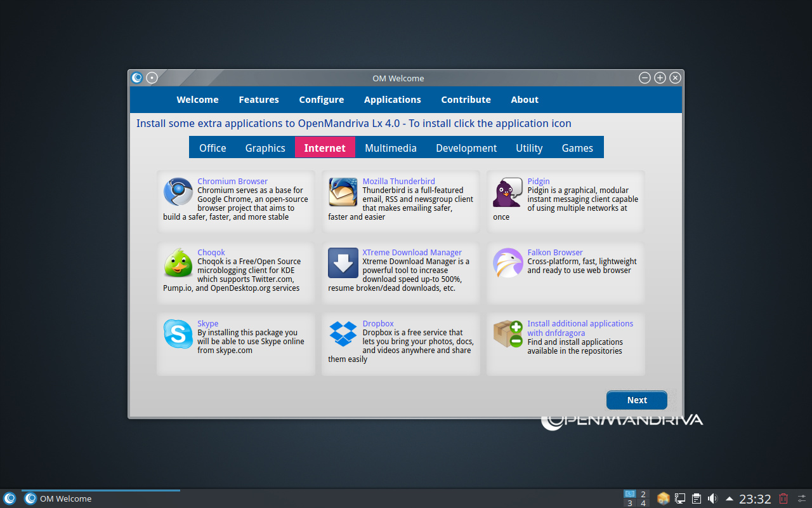Click the Pidgin title link

tap(539, 181)
